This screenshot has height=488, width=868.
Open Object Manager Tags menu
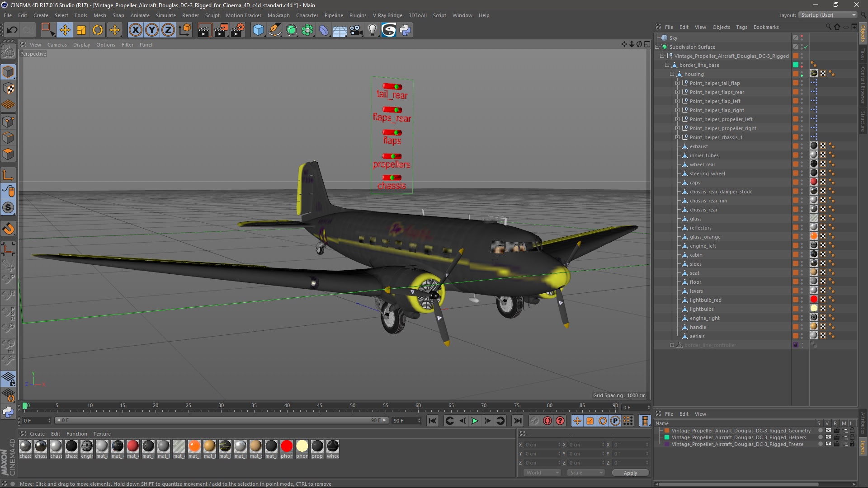pos(741,27)
